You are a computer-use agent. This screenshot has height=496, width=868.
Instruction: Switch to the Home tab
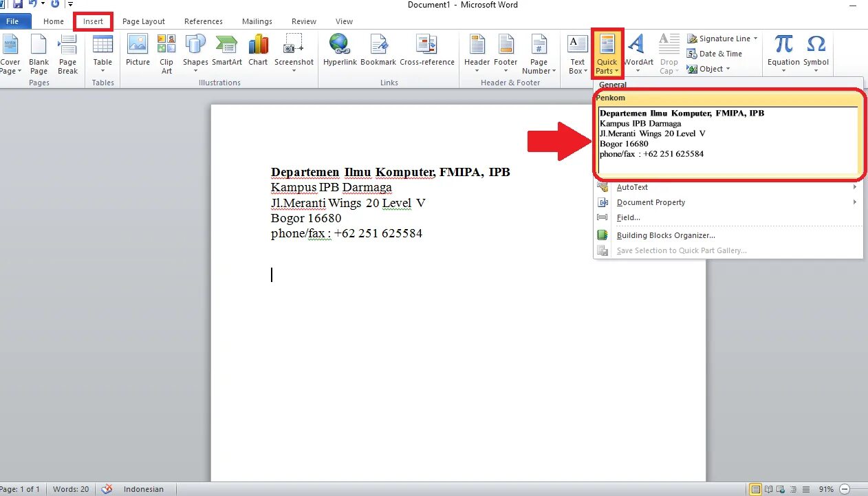point(54,21)
